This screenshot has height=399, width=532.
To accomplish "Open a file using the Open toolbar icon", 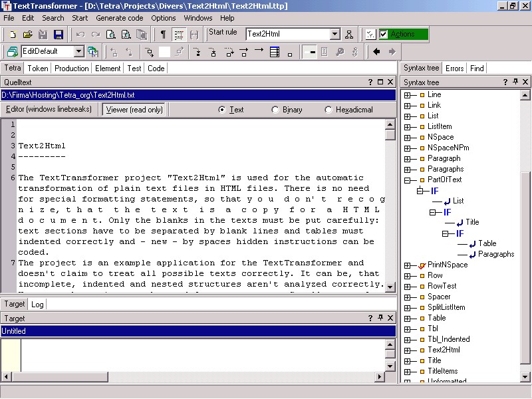I will click(x=28, y=34).
